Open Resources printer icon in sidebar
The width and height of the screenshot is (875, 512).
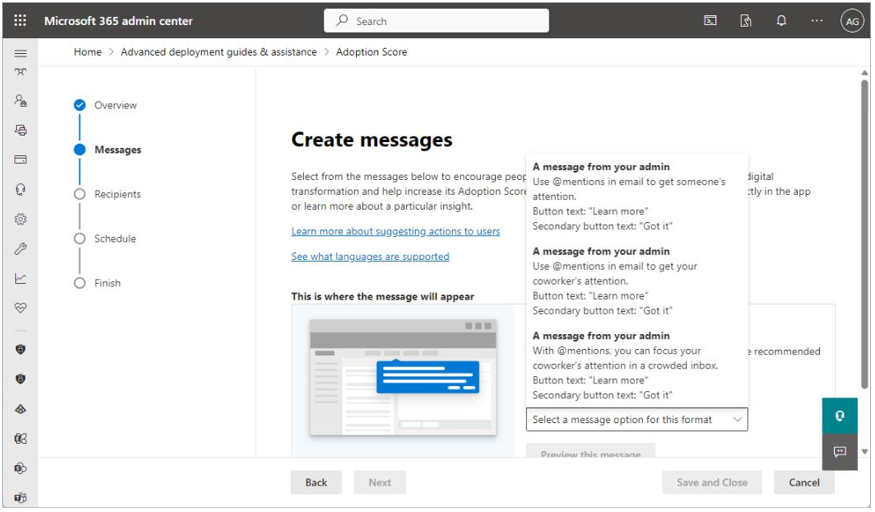tap(21, 130)
